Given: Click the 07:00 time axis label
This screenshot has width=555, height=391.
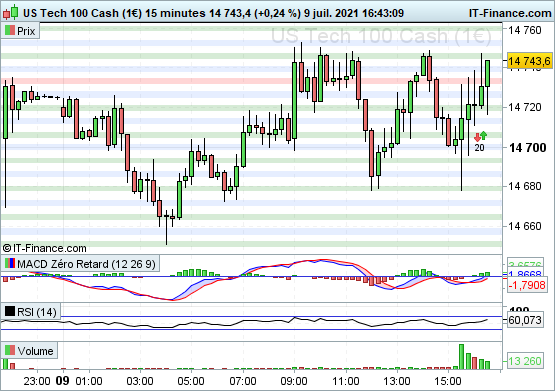Looking at the screenshot, I should click(x=243, y=381).
